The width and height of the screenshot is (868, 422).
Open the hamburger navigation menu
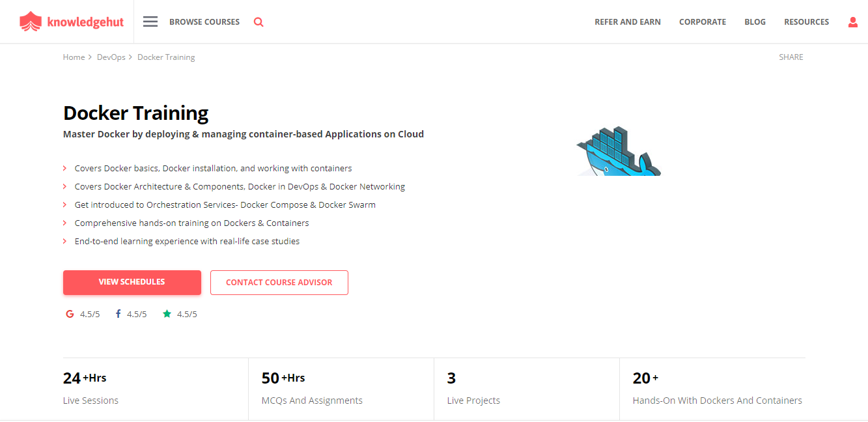click(150, 21)
